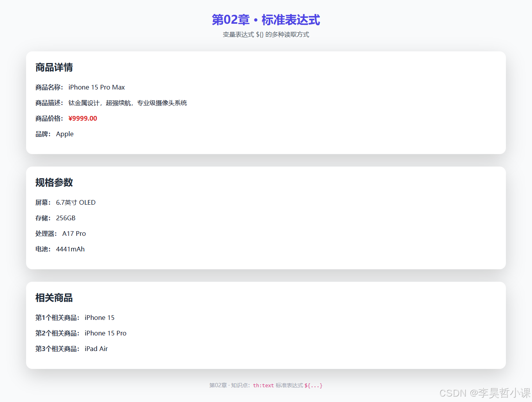Click the 规格参数 section heading
The width and height of the screenshot is (532, 402).
click(x=54, y=183)
